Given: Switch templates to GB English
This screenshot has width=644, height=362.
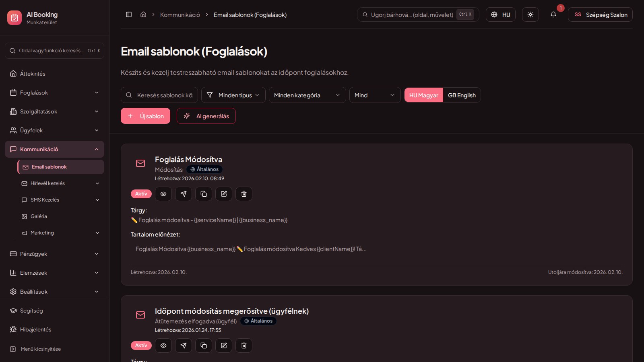Looking at the screenshot, I should (x=462, y=95).
